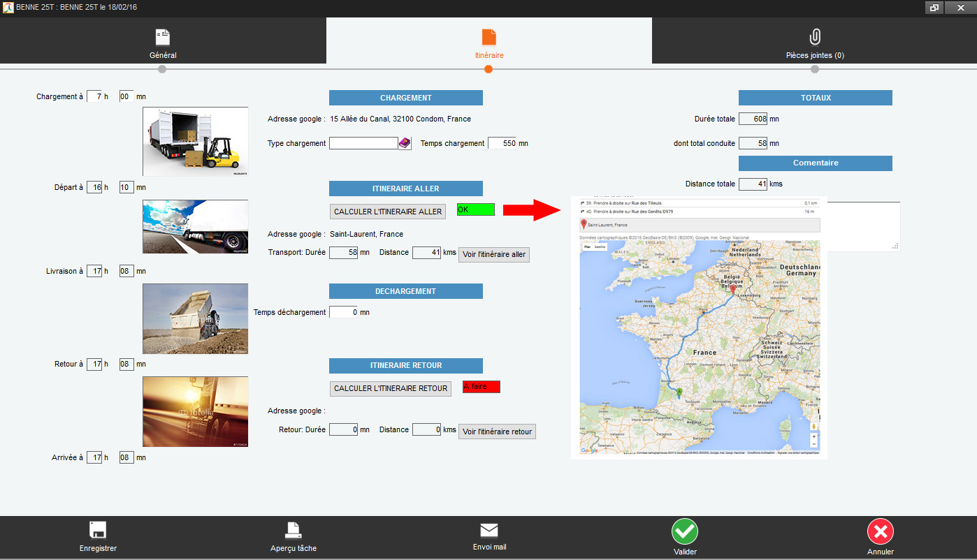Restore the window size via title bar button
Image resolution: width=977 pixels, height=560 pixels.
tap(934, 8)
